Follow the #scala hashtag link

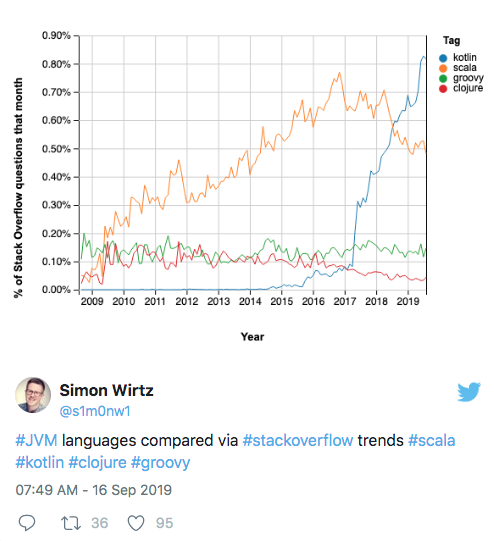(432, 441)
